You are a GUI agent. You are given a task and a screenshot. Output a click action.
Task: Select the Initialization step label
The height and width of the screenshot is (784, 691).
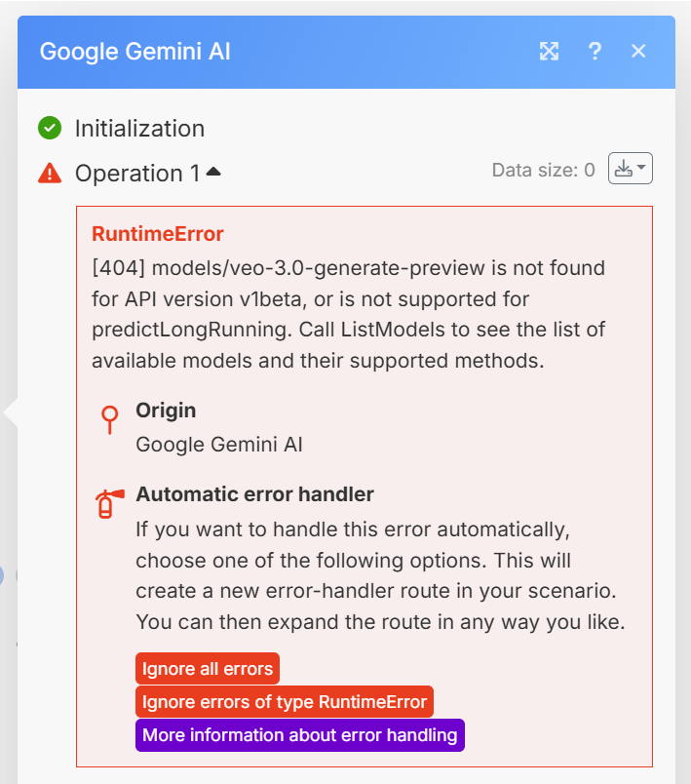pos(139,129)
